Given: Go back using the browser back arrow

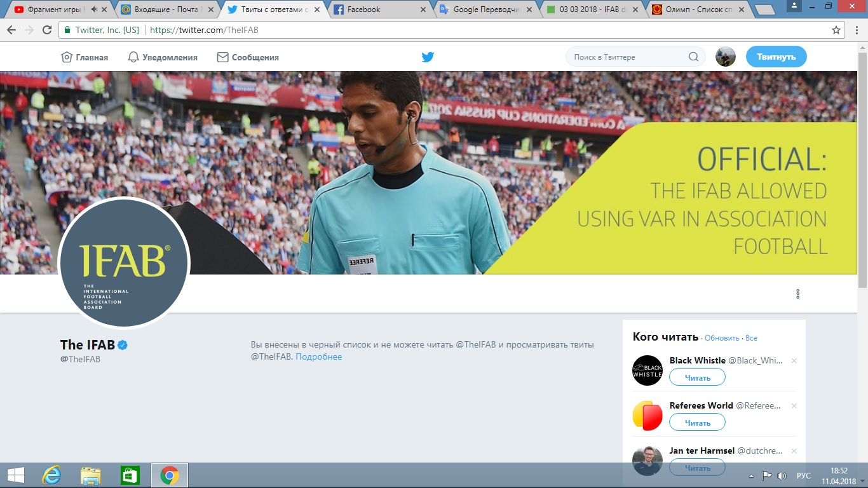Looking at the screenshot, I should [x=11, y=30].
